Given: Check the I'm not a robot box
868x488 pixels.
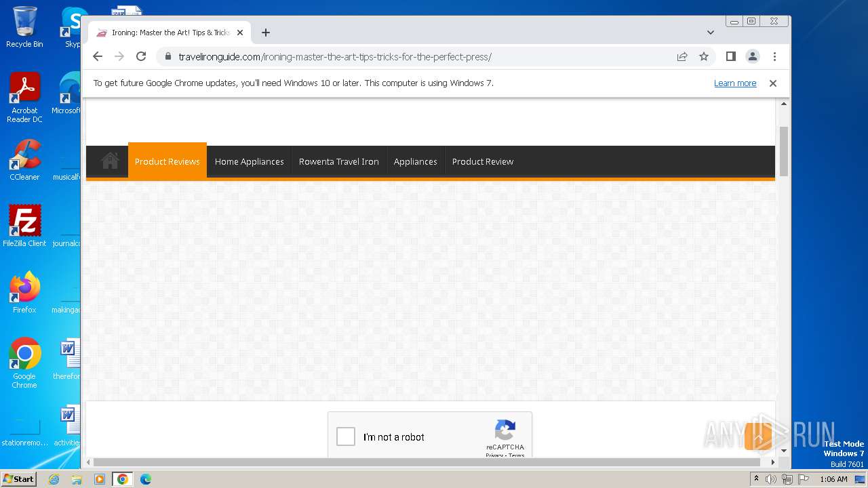Looking at the screenshot, I should click(x=346, y=436).
